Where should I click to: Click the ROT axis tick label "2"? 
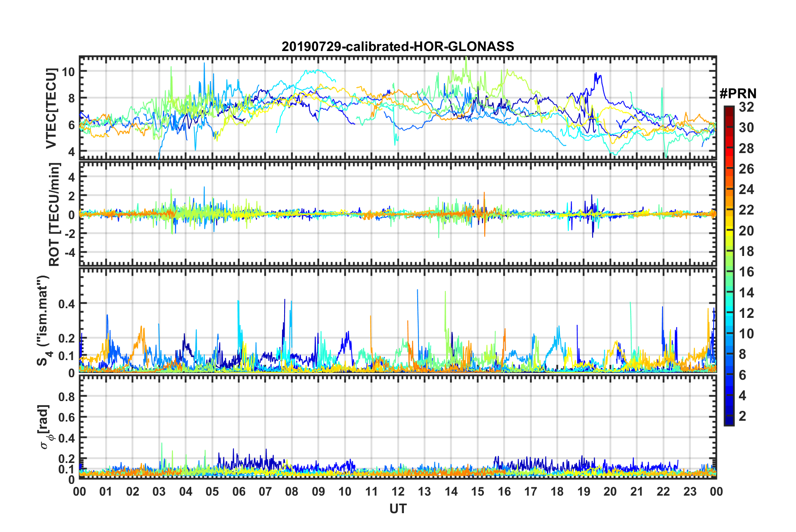click(x=72, y=196)
